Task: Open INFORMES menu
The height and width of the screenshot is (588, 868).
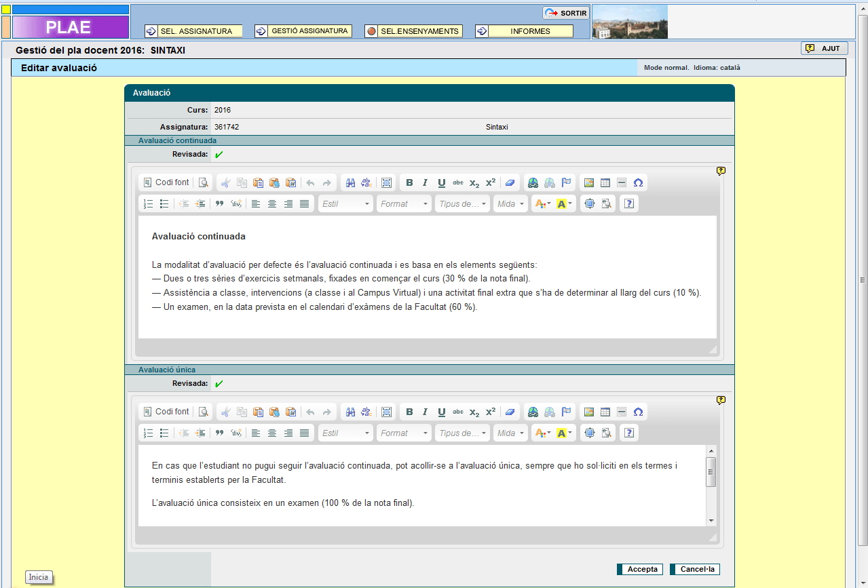Action: tap(524, 31)
